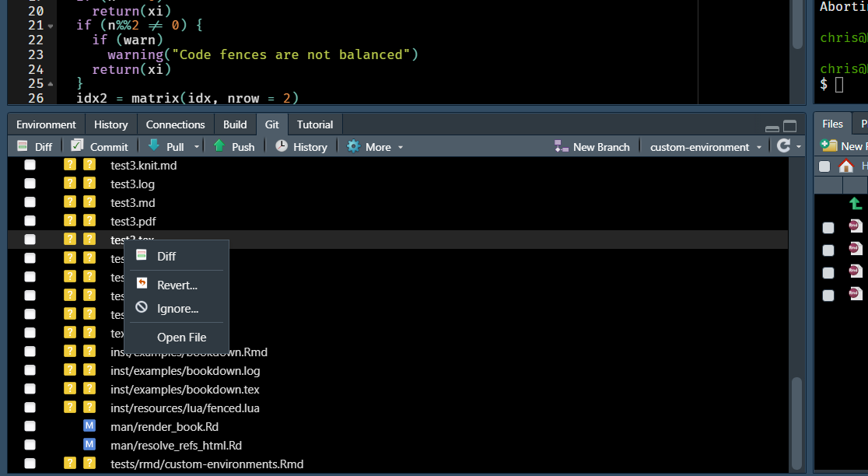The width and height of the screenshot is (868, 476).
Task: Open the custom-environment branch dropdown
Action: 702,146
